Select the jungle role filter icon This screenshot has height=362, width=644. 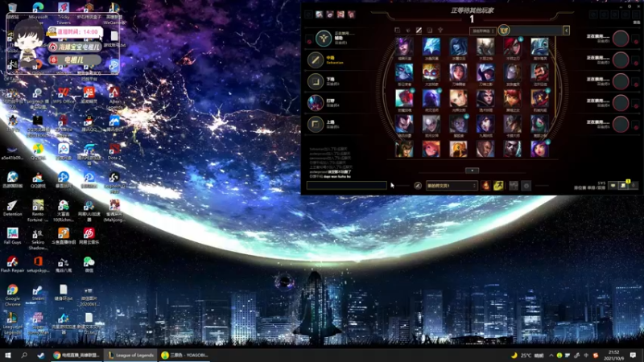click(408, 30)
